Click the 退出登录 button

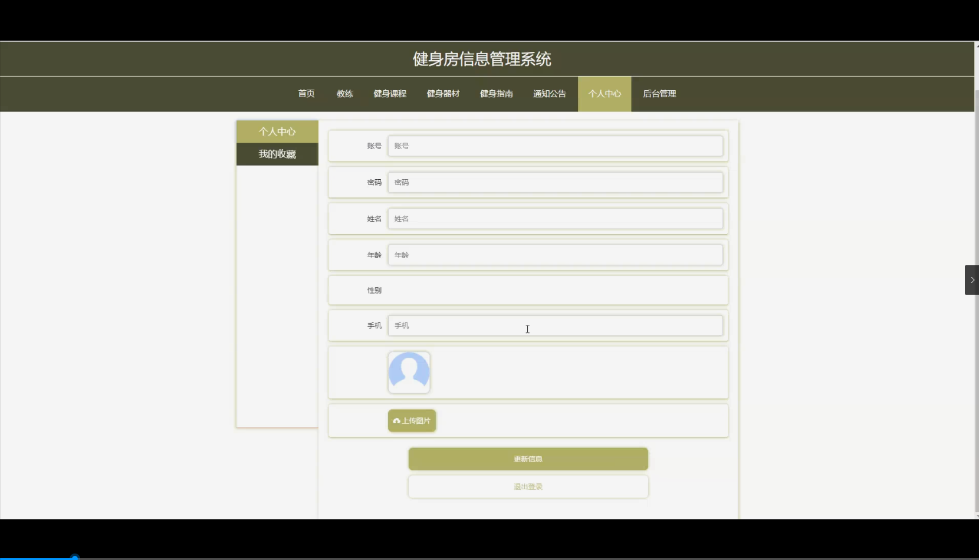[528, 487]
